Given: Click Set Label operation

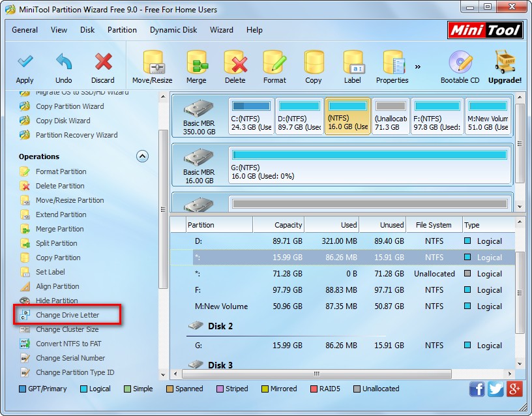Looking at the screenshot, I should click(x=50, y=272).
